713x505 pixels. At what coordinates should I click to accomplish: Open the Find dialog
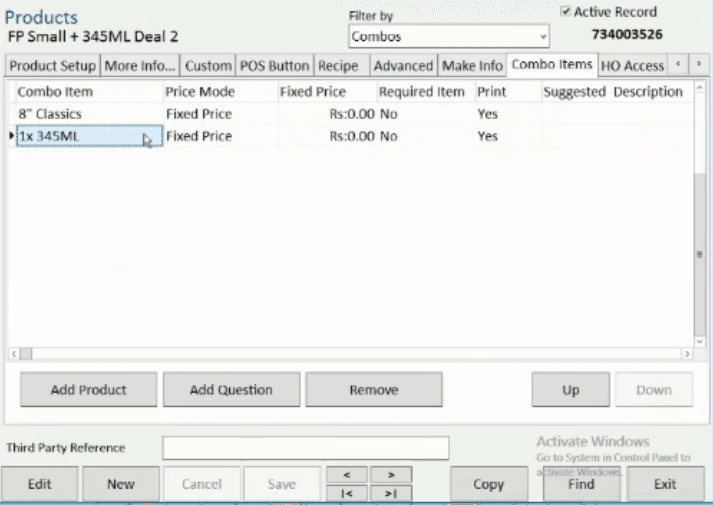pos(582,484)
